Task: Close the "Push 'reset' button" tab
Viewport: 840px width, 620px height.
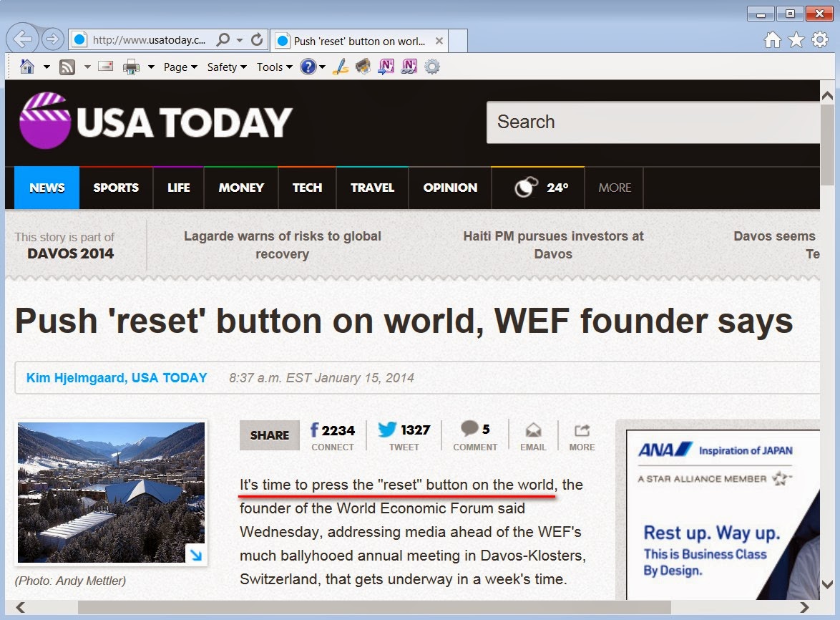Action: click(x=439, y=41)
